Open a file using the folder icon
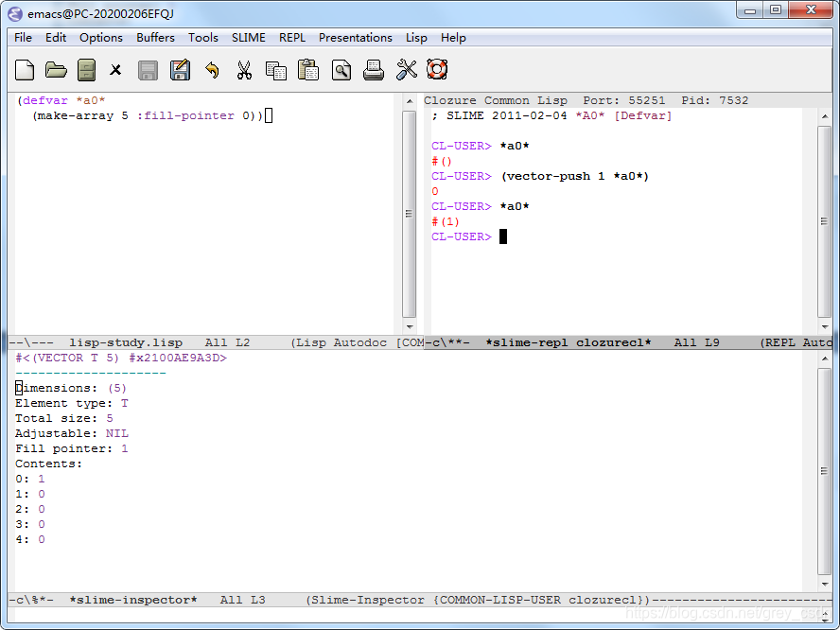This screenshot has width=840, height=630. [56, 69]
